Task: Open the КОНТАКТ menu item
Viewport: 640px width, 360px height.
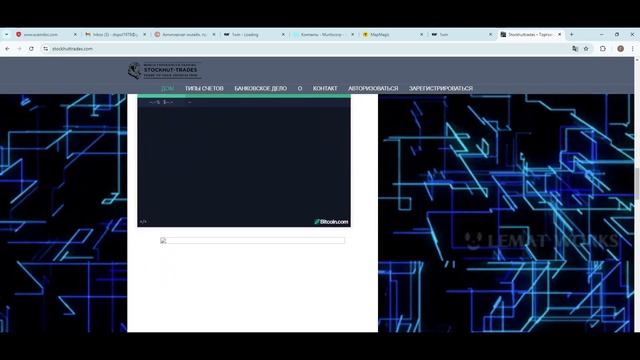Action: coord(325,88)
